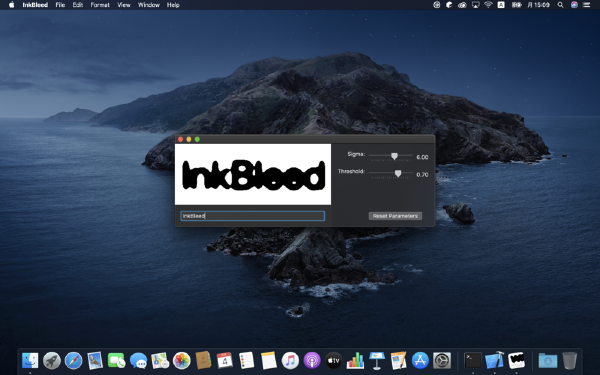This screenshot has width=600, height=375.
Task: Open Siri from the menu bar
Action: [x=574, y=5]
